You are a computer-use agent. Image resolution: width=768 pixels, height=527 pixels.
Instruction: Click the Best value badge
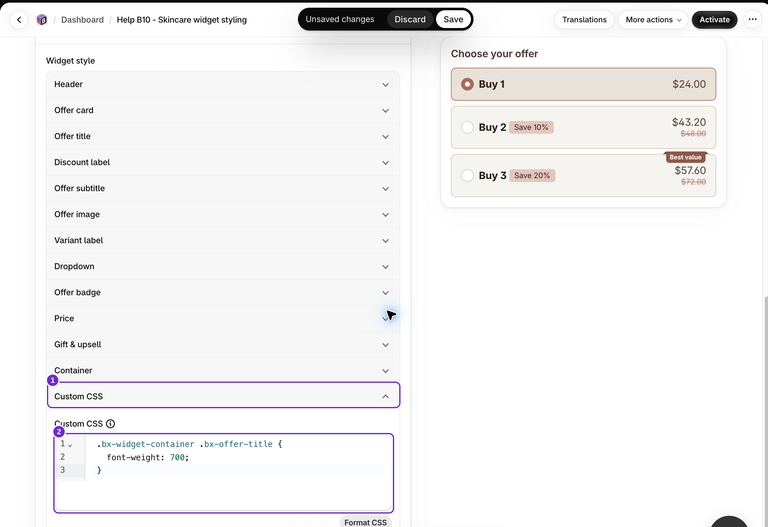(x=685, y=157)
